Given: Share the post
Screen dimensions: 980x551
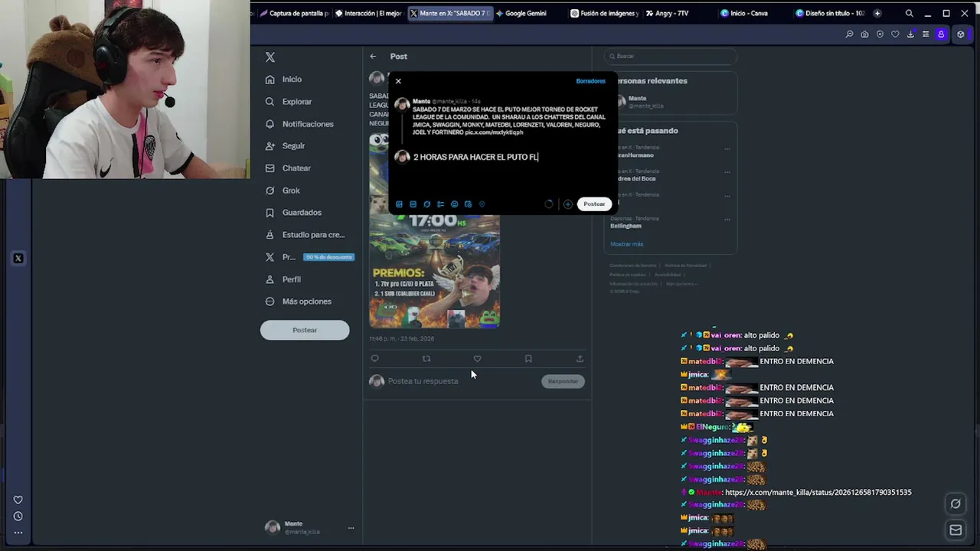Looking at the screenshot, I should [x=580, y=359].
